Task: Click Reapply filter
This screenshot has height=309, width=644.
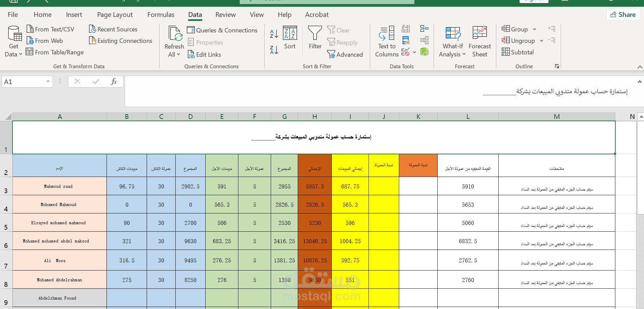Action: pos(342,42)
